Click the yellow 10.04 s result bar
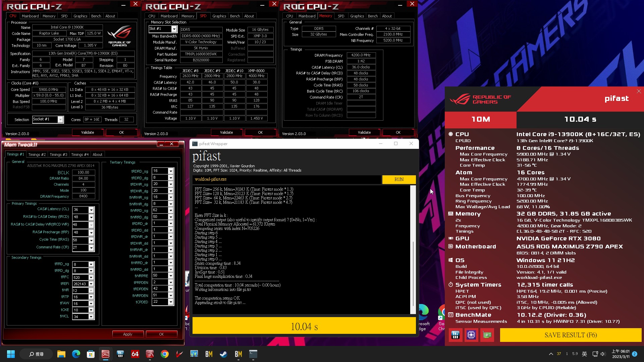644x362 pixels. point(304,326)
